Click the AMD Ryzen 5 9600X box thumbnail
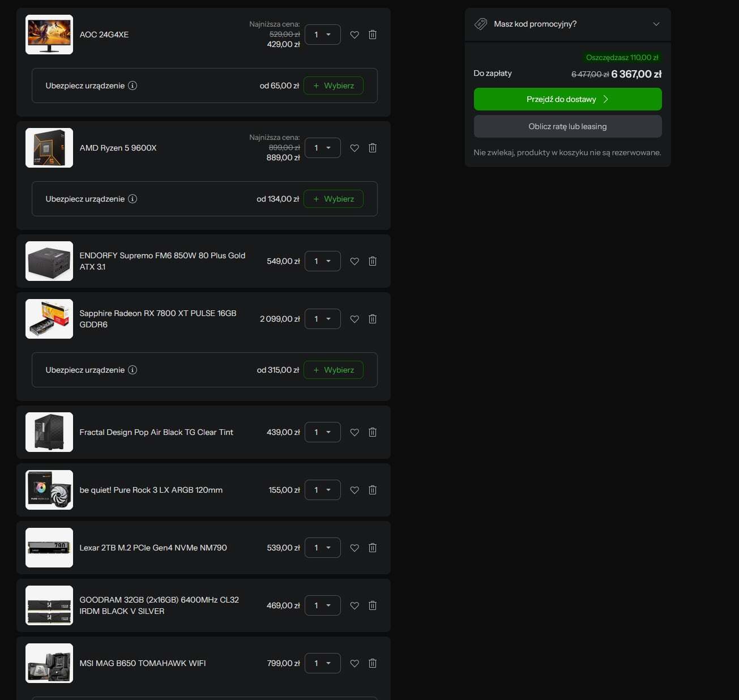This screenshot has width=739, height=700. coord(49,148)
